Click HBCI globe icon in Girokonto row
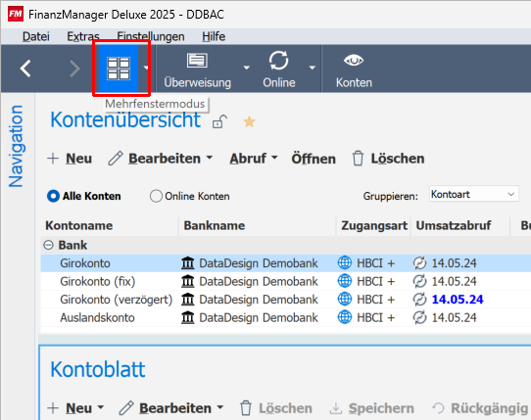 click(x=345, y=262)
